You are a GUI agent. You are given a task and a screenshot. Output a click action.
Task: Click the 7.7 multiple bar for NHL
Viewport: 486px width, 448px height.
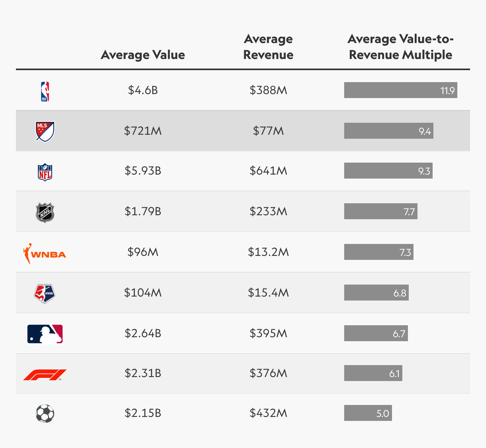tap(381, 211)
